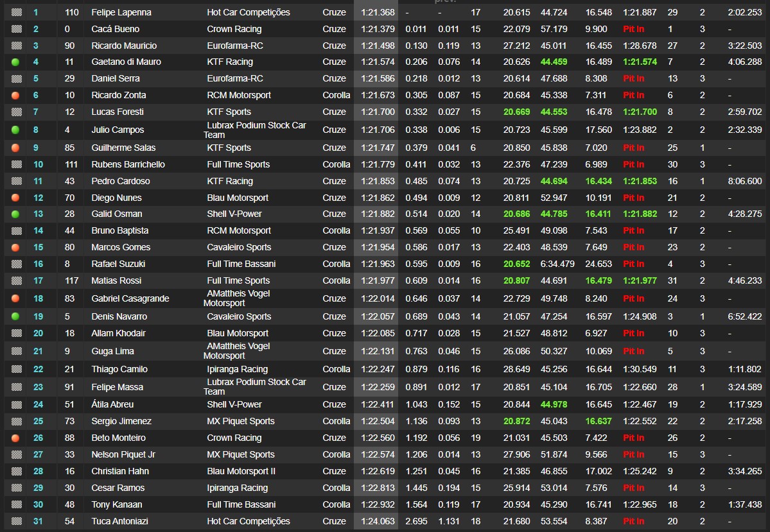Click the green status dot beside Galid Osman
Viewport: 770px width, 532px height.
tap(15, 214)
